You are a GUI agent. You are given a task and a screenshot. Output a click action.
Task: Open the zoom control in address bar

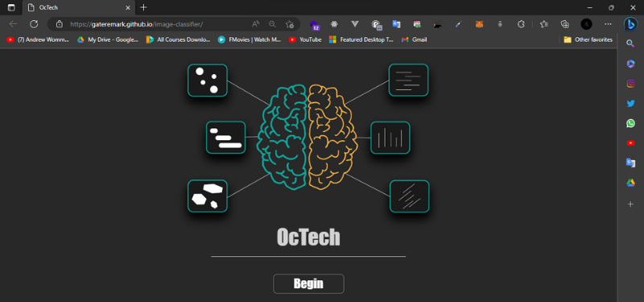(272, 24)
